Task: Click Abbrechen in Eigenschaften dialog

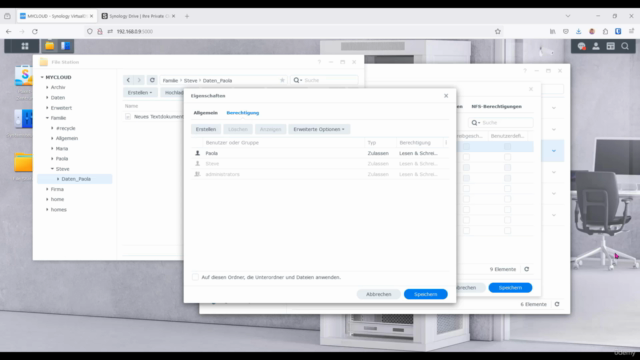Action: [x=378, y=294]
